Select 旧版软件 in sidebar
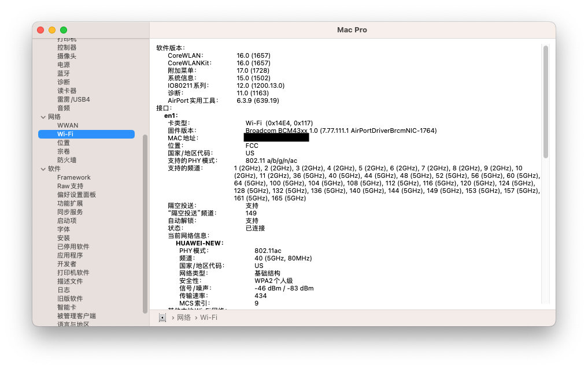 (70, 299)
